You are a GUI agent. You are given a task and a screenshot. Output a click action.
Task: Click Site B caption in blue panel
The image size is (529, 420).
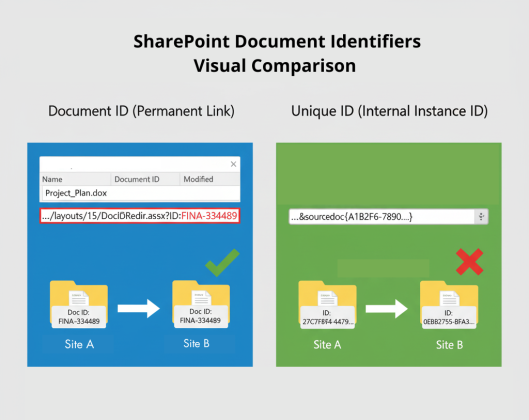click(x=196, y=344)
